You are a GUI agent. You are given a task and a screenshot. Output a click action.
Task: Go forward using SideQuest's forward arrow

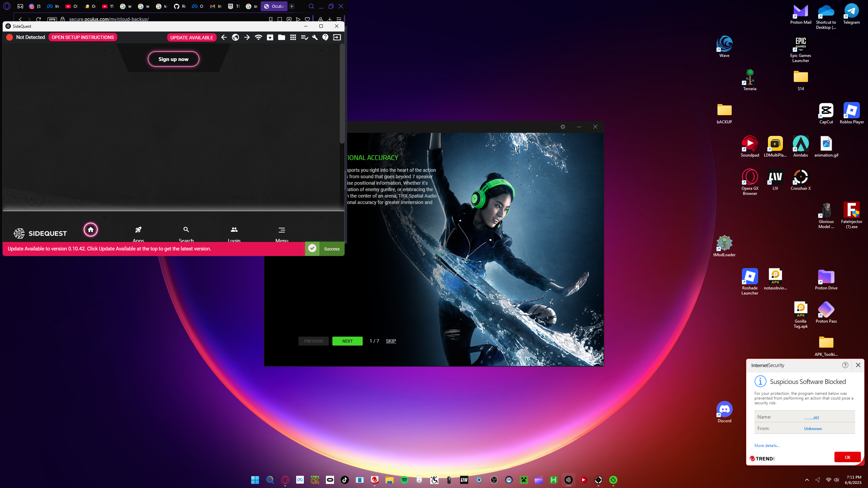[x=247, y=37]
